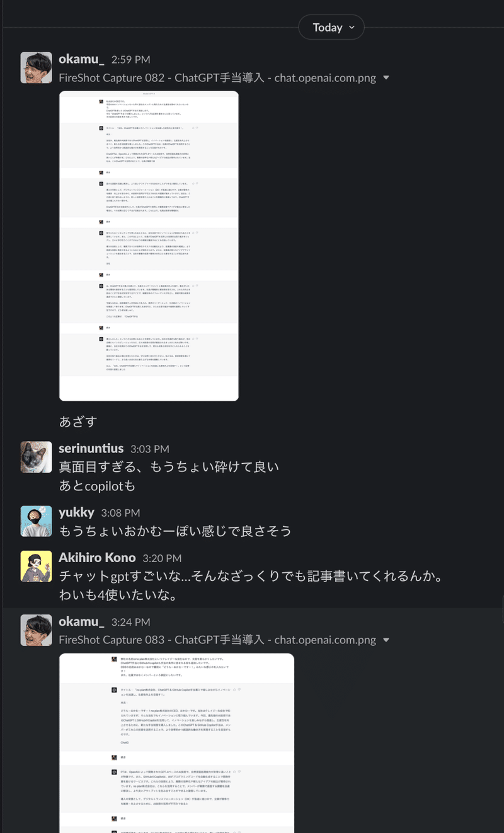Screen dimensions: 504x833
Task: Click the 3:08 PM message timestamp
Action: 120,513
